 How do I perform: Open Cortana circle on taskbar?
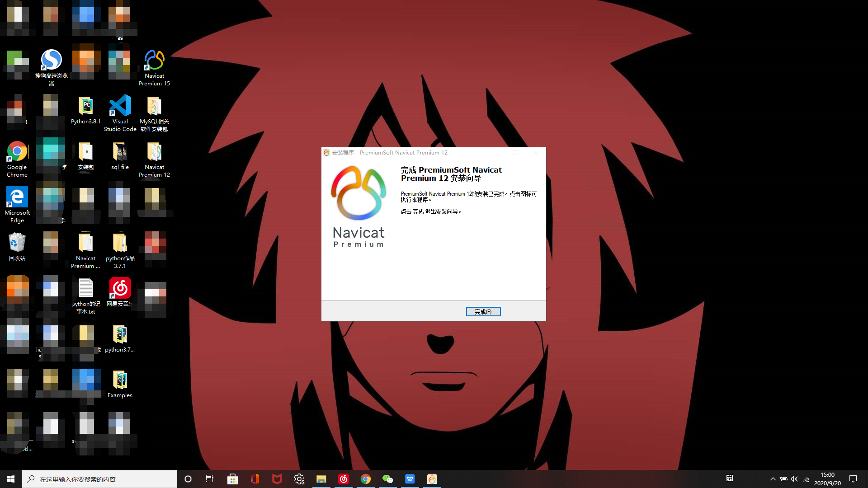[188, 479]
